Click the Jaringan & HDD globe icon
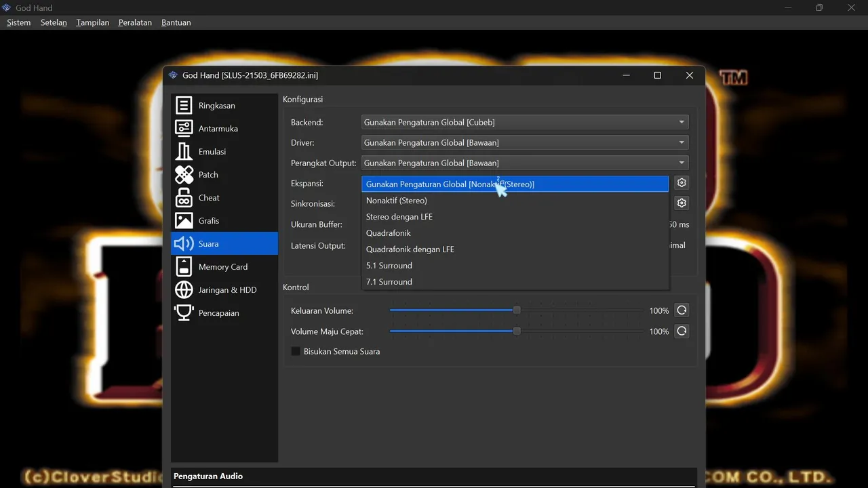868x488 pixels. point(184,290)
